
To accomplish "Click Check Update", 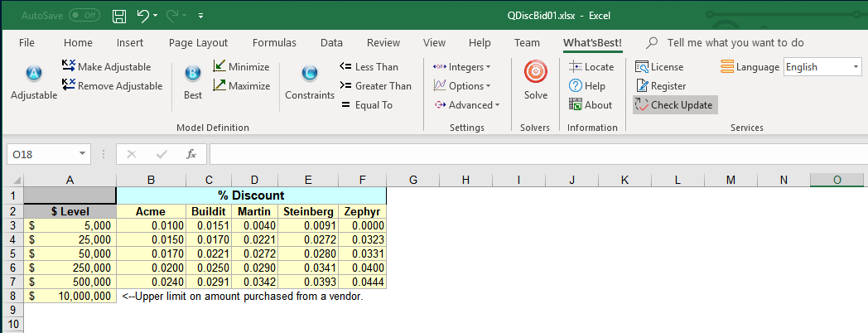I will tap(675, 104).
